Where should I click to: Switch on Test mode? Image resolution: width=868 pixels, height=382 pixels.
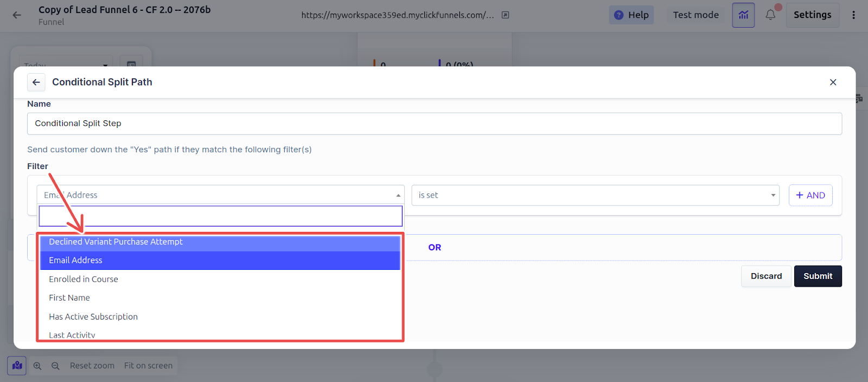(695, 15)
